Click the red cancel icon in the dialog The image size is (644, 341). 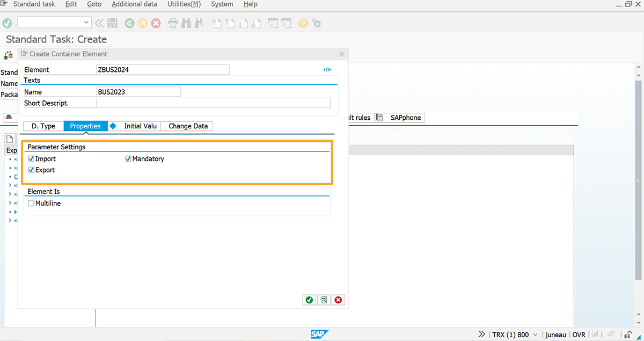(338, 300)
